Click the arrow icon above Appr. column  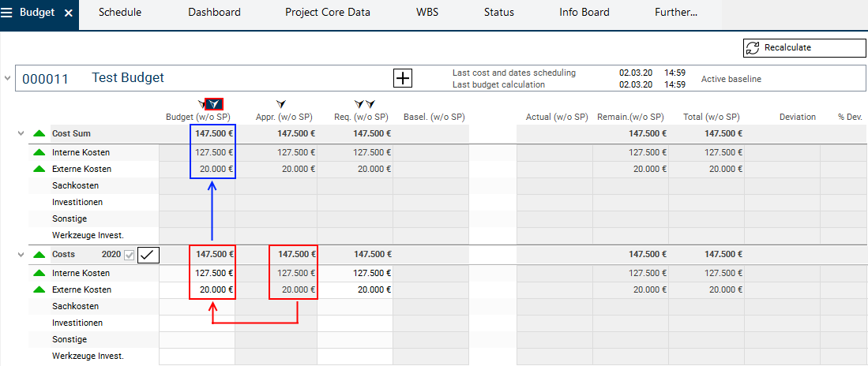280,104
